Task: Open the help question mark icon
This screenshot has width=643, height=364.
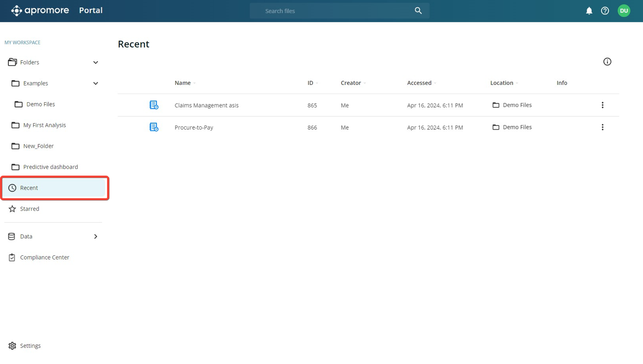Action: (x=605, y=11)
